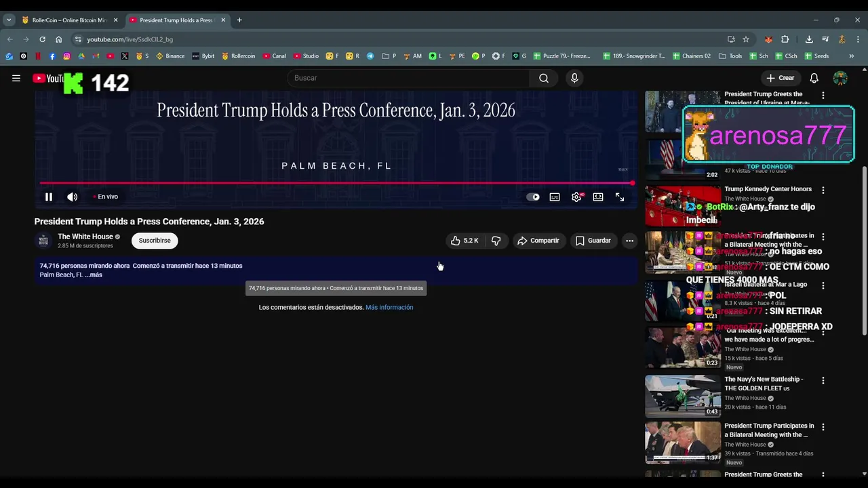This screenshot has width=868, height=488.
Task: Open the X bookmark icon
Action: (125, 56)
